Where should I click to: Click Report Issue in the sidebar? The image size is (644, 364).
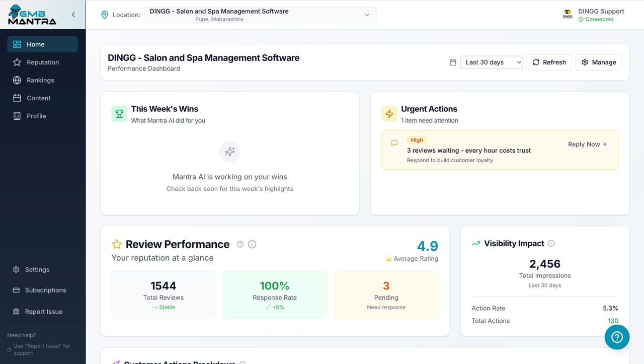coord(43,312)
